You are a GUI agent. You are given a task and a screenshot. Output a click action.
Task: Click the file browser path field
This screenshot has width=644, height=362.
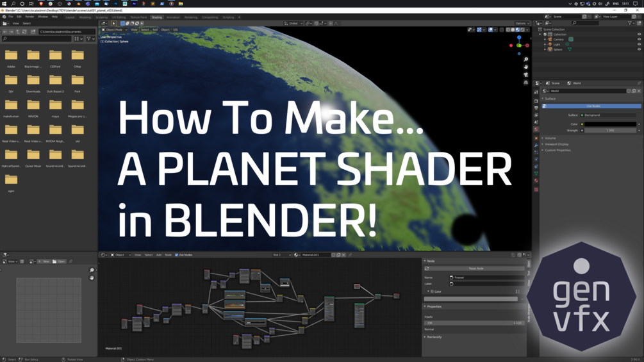67,31
